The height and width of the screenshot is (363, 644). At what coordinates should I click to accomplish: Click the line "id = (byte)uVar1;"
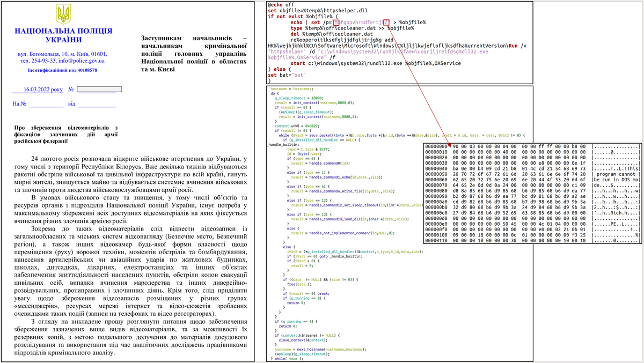tap(304, 154)
